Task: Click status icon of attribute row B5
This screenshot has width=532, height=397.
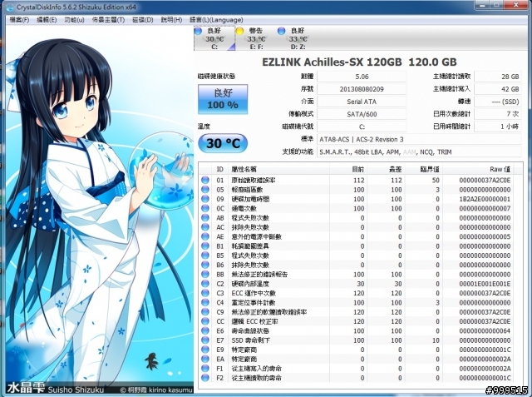Action: pos(205,256)
